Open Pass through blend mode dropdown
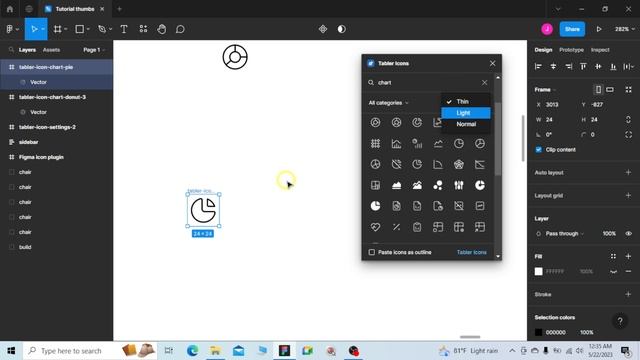The height and width of the screenshot is (360, 640). click(564, 233)
